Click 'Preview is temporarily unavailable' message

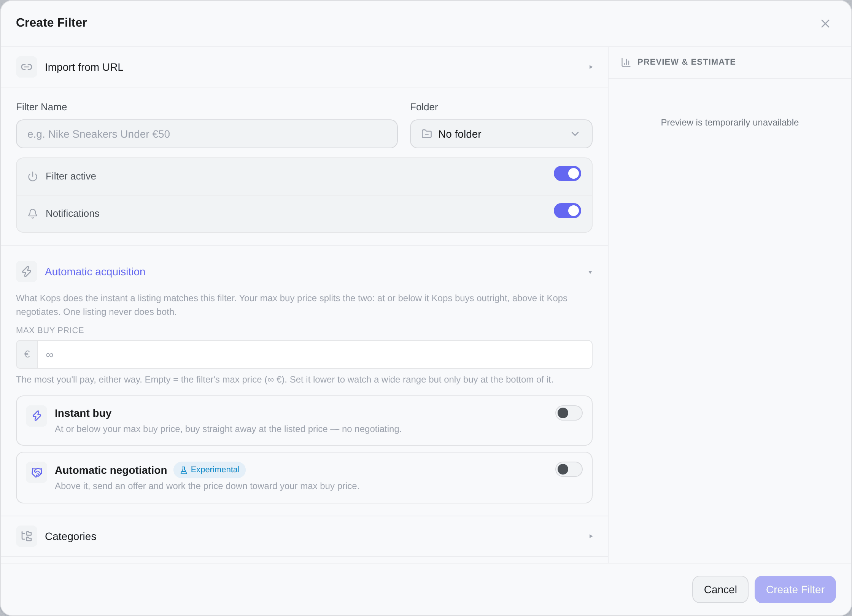[730, 122]
